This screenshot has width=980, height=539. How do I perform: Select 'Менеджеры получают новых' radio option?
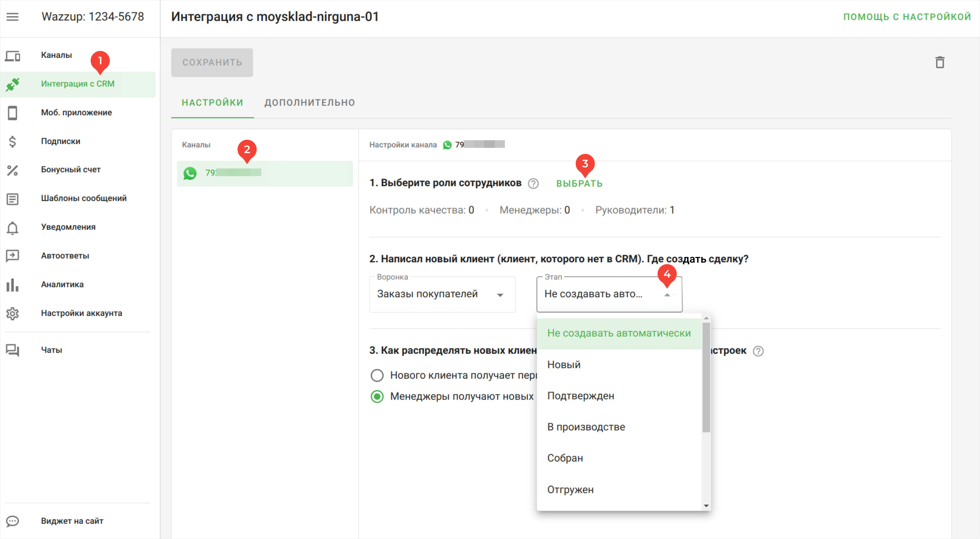pyautogui.click(x=377, y=397)
